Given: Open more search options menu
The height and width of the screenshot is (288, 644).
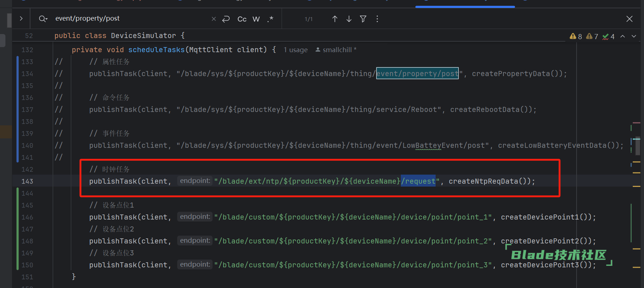Looking at the screenshot, I should (377, 19).
